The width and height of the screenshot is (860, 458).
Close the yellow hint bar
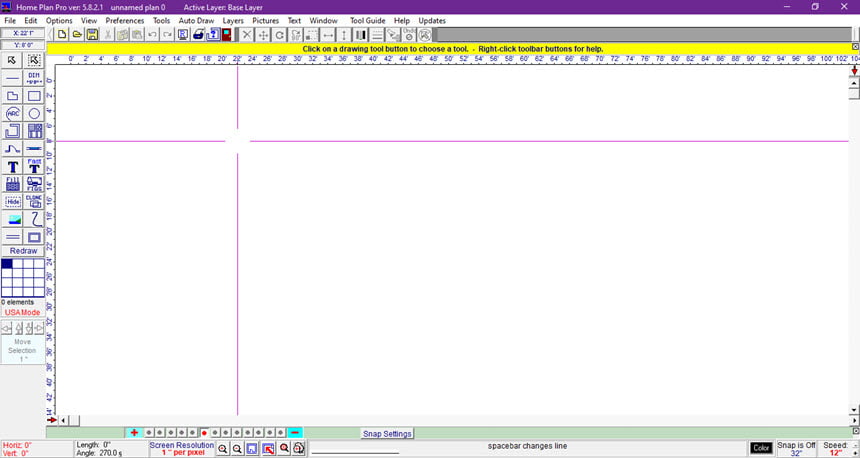(x=855, y=47)
